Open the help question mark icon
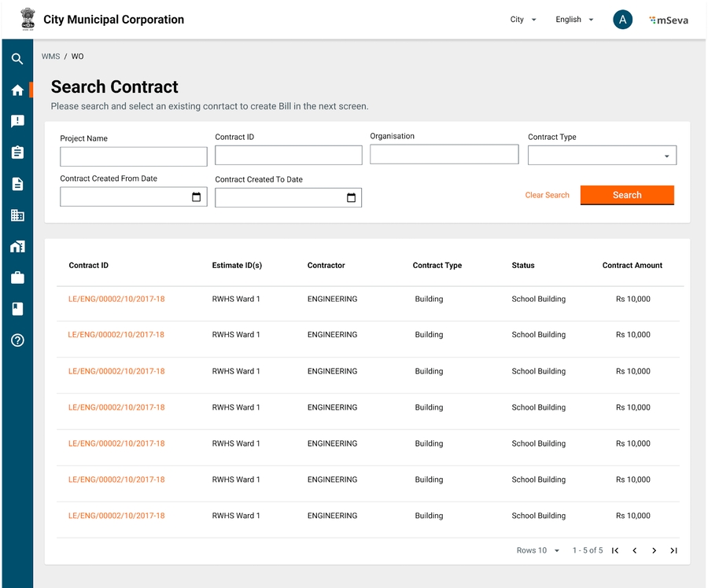This screenshot has width=708, height=588. click(x=17, y=340)
